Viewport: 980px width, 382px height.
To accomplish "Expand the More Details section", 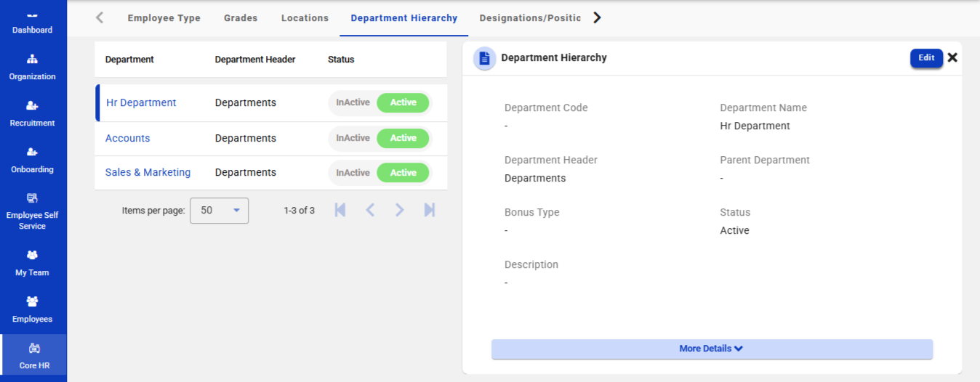I will (x=711, y=349).
